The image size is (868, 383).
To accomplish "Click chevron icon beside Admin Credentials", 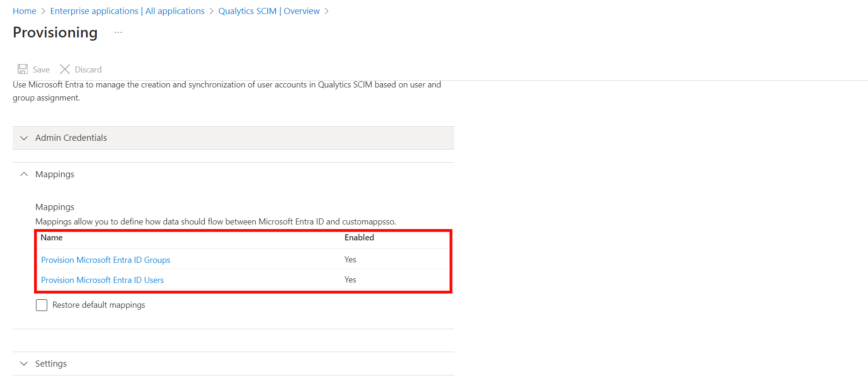I will pyautogui.click(x=24, y=138).
